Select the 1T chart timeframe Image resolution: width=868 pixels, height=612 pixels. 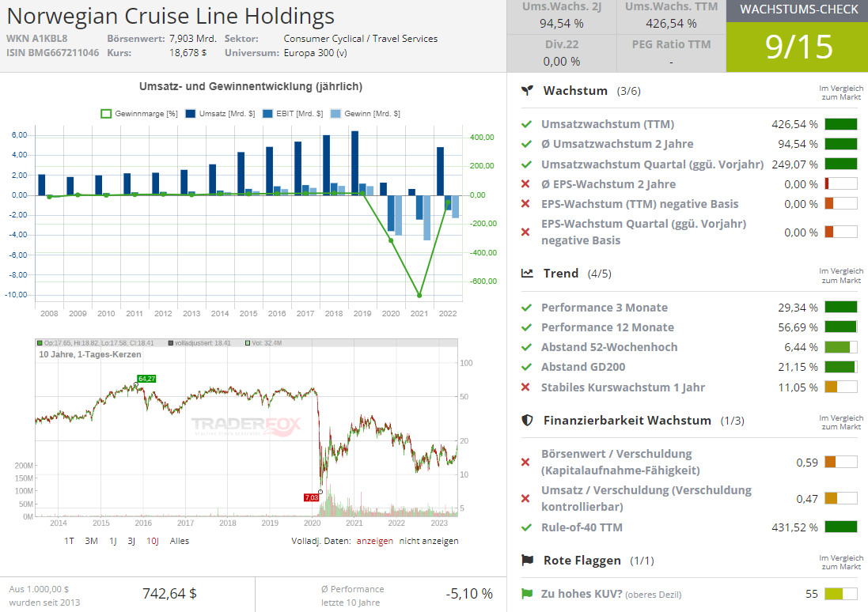point(69,541)
